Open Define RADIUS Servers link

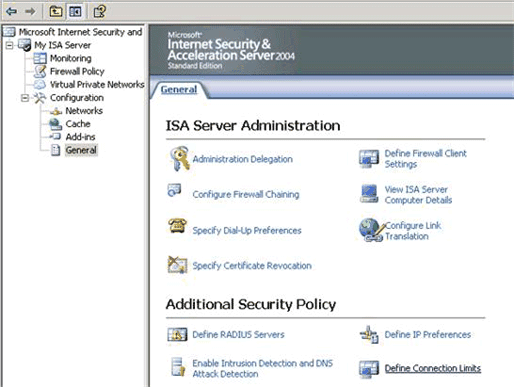tap(238, 334)
